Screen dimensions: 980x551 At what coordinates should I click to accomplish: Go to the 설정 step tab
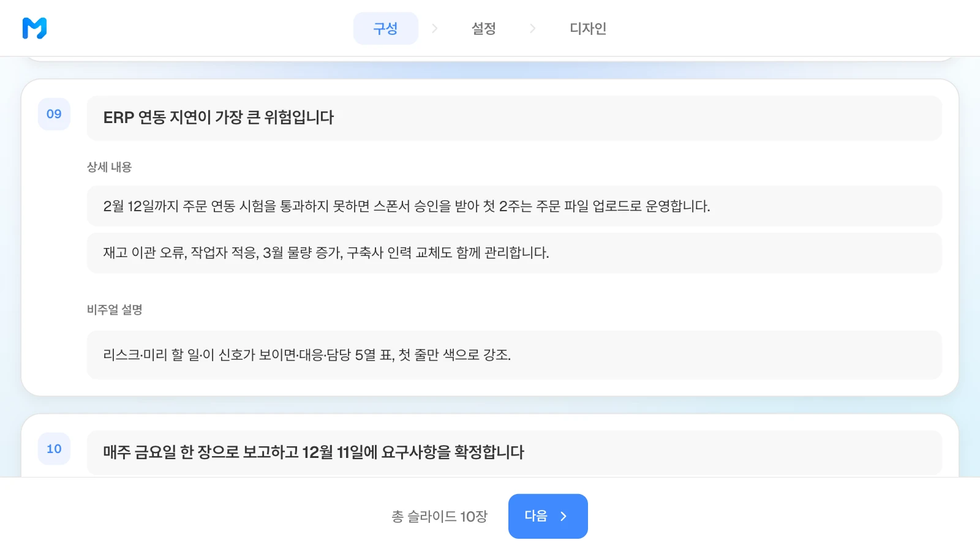(x=484, y=28)
